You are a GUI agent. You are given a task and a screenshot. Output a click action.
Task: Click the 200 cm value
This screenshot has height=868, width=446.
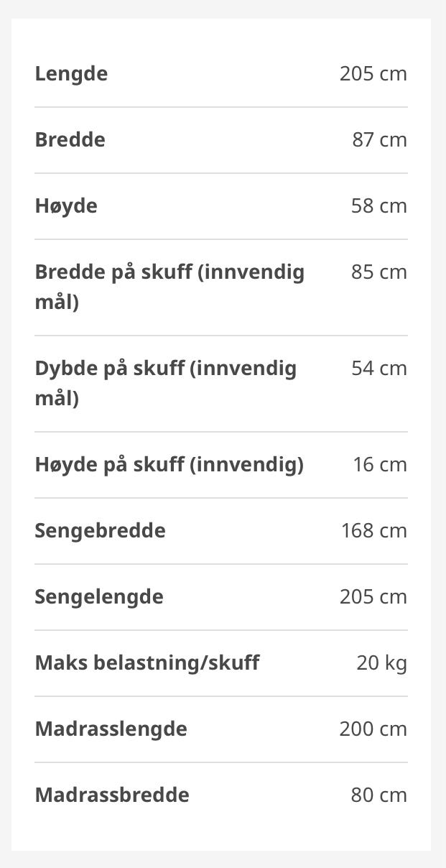point(373,729)
